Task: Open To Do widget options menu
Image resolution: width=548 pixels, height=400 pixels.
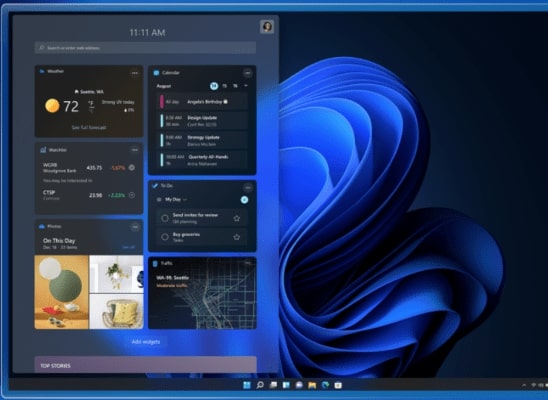Action: click(x=248, y=188)
